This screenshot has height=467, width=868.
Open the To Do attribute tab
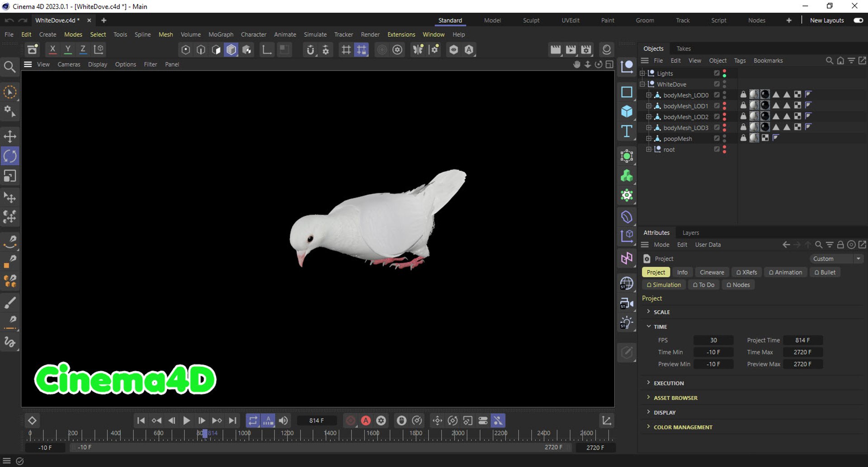703,285
